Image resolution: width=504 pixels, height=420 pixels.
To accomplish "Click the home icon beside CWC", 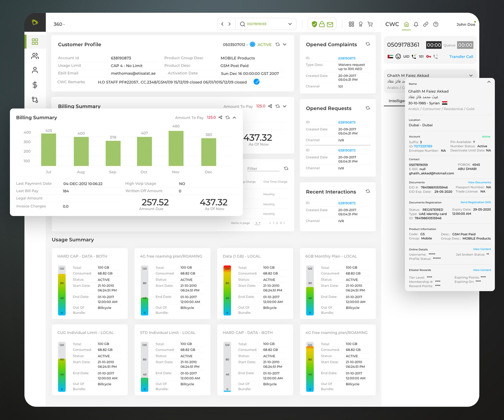I will point(407,24).
